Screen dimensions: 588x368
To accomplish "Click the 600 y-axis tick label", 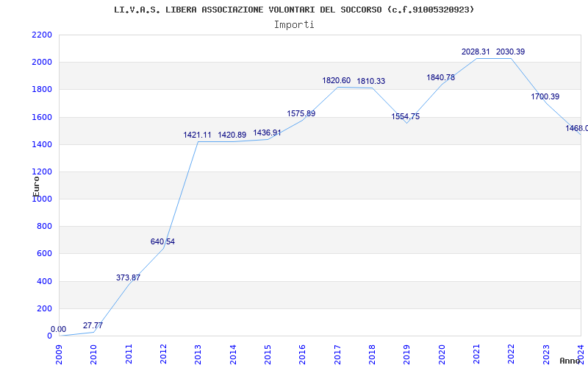I will tap(44, 254).
